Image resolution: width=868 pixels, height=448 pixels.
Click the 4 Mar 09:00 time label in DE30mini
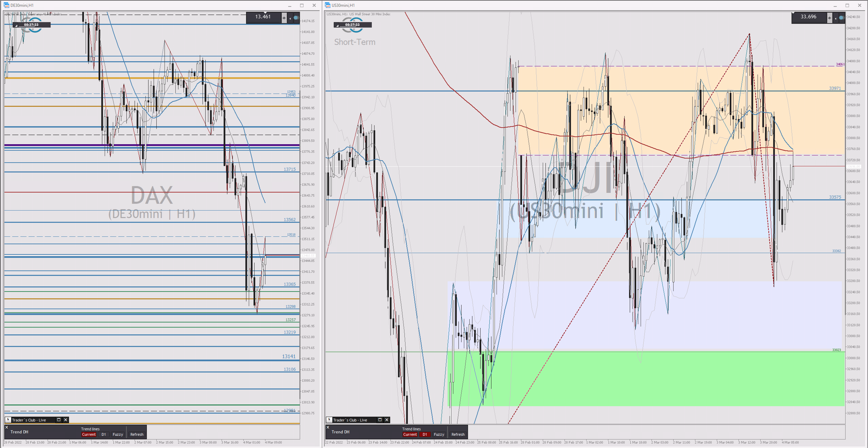coord(273,442)
